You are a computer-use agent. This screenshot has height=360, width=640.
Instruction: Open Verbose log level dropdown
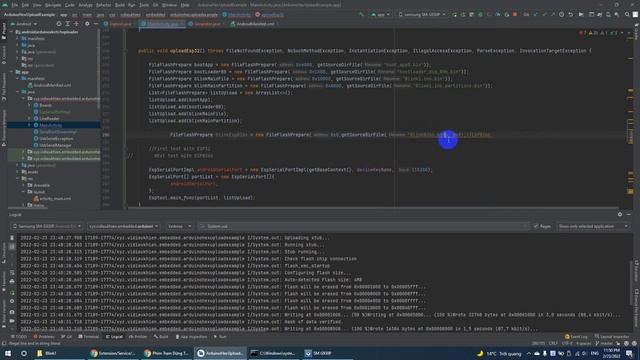pyautogui.click(x=179, y=226)
